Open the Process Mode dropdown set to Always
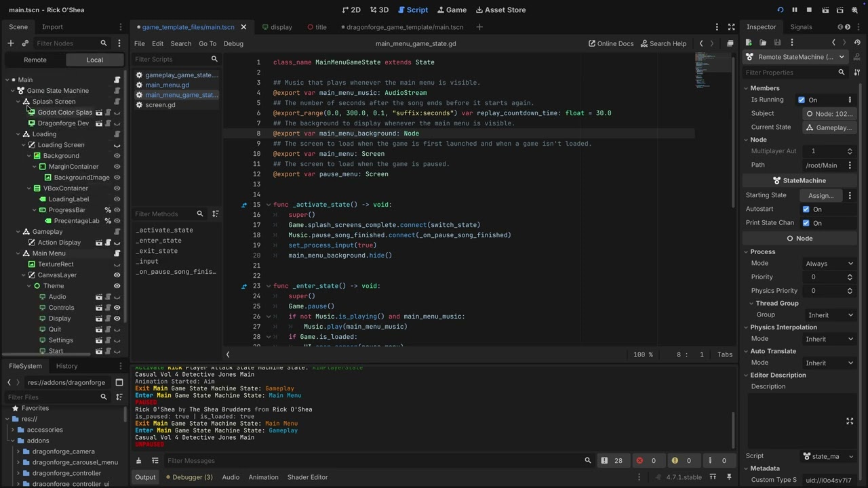This screenshot has height=488, width=868. pos(830,264)
